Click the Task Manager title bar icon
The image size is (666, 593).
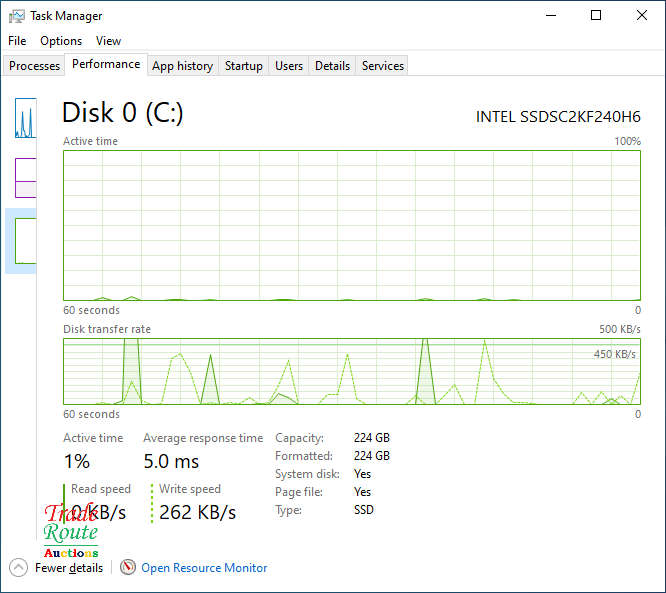(16, 16)
